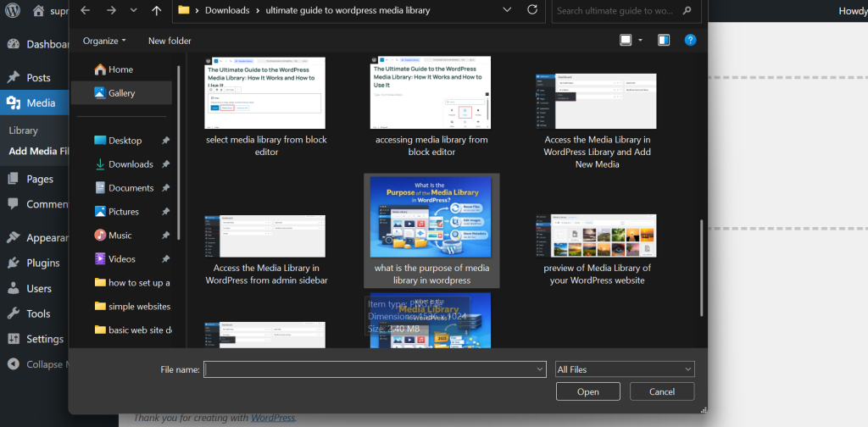Image resolution: width=868 pixels, height=427 pixels.
Task: Open Dashboard in WordPress sidebar
Action: pyautogui.click(x=38, y=44)
